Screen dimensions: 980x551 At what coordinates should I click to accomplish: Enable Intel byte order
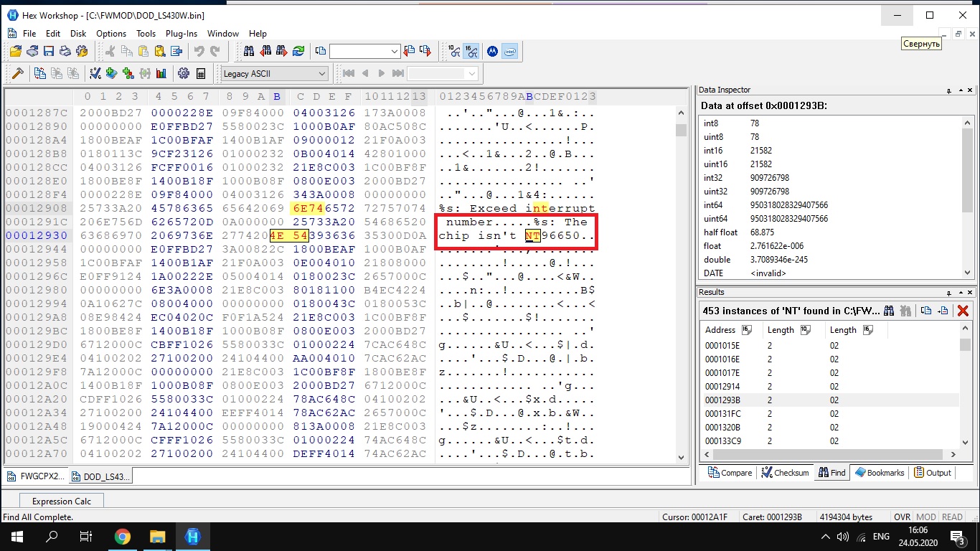(509, 51)
